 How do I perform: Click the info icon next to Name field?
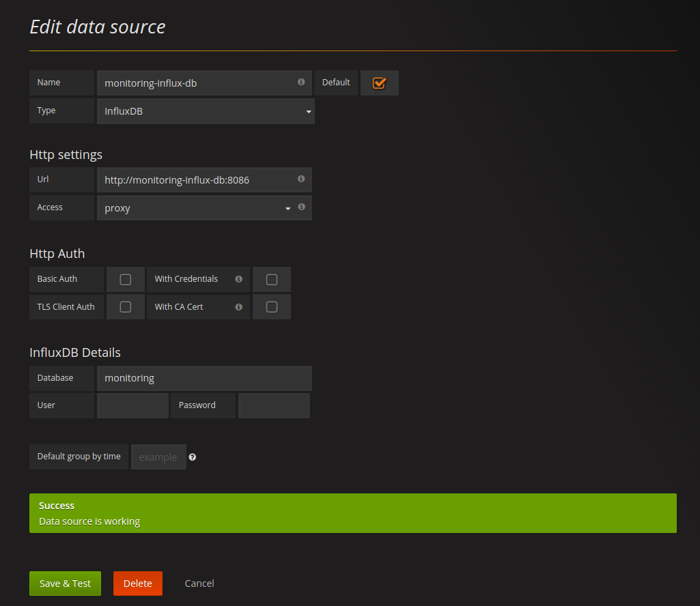point(301,82)
